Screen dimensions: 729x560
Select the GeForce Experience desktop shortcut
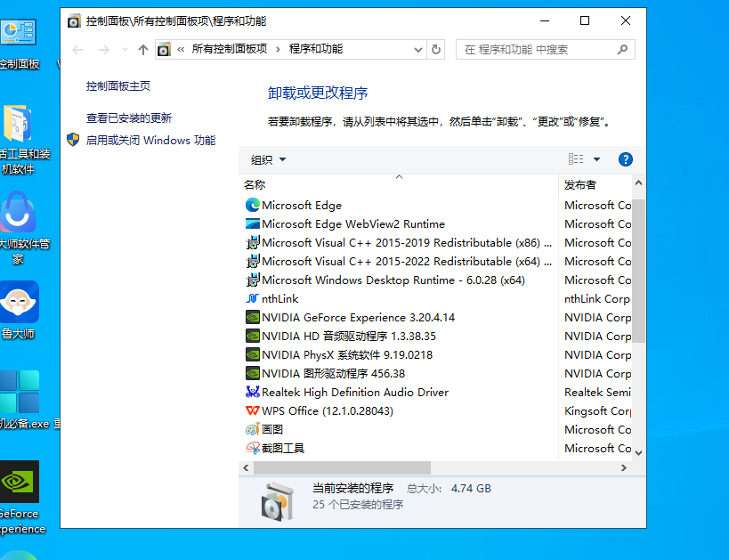coord(20,498)
